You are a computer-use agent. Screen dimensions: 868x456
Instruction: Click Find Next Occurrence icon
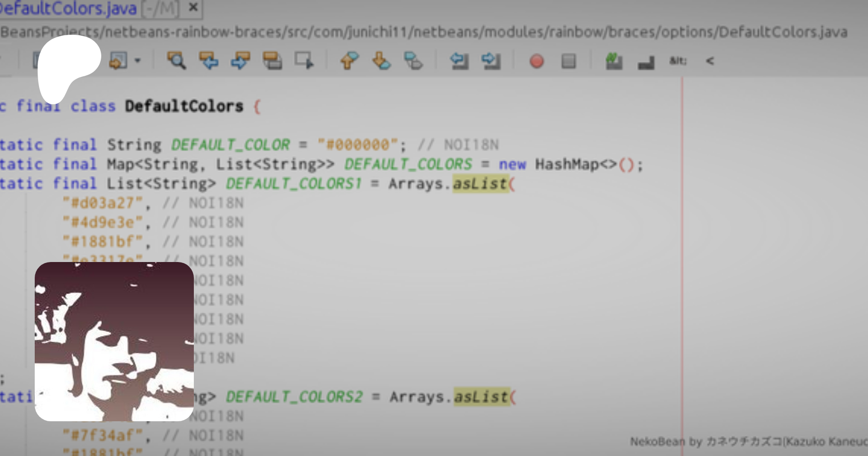(240, 61)
